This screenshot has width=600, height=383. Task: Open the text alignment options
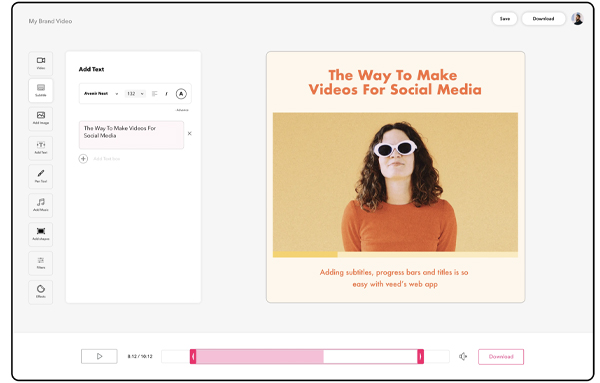coord(155,94)
